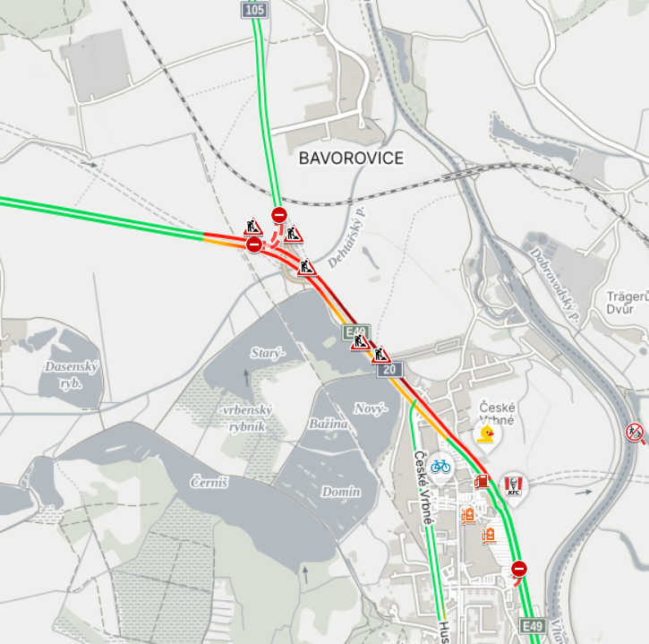Select roadworks sign right of dashed closure

click(293, 234)
